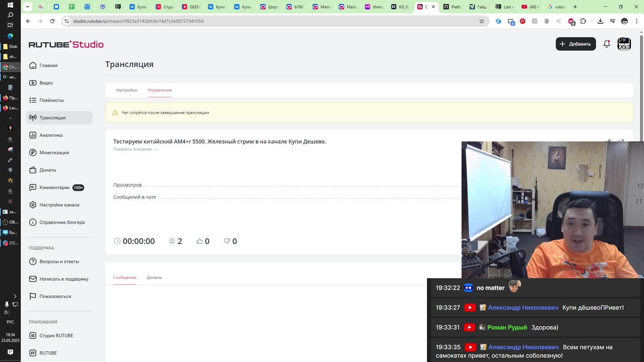Go to Монетизация section
Screen dimensions: 644x362
click(x=54, y=153)
